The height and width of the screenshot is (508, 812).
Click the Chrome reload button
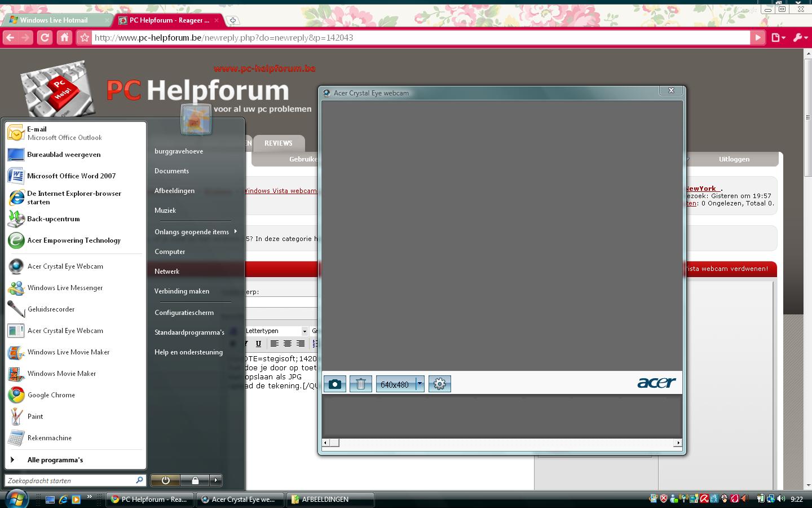coord(45,38)
